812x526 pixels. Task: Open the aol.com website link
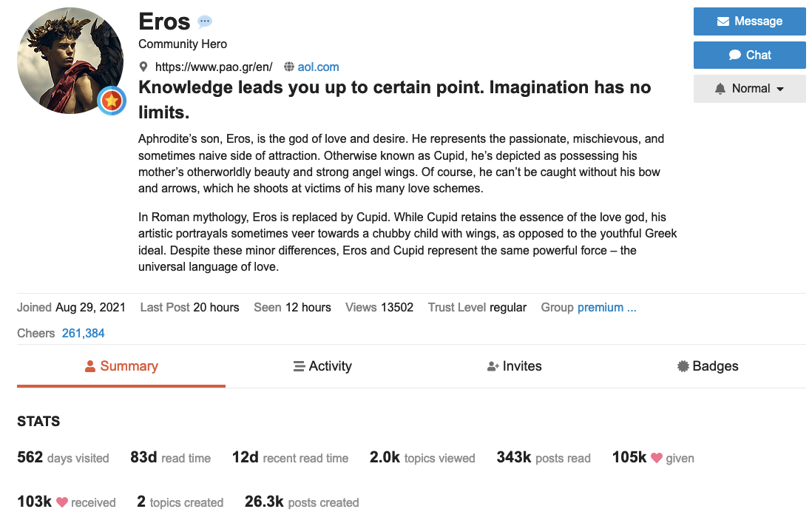coord(318,67)
